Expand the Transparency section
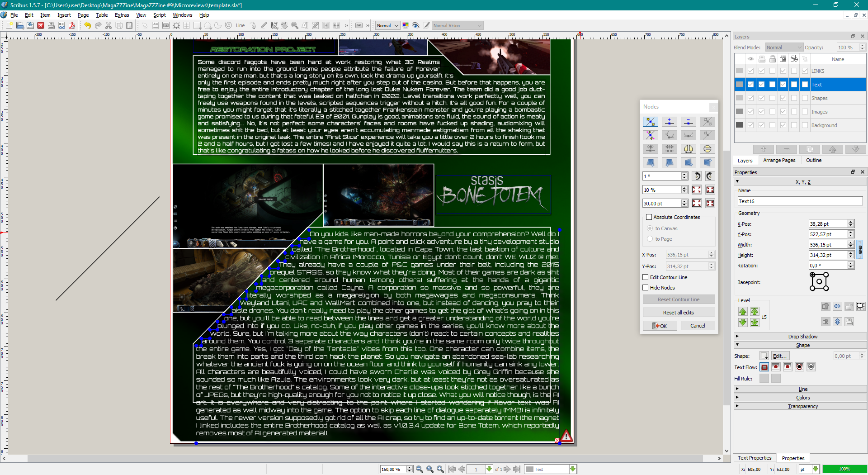The width and height of the screenshot is (868, 475). [800, 406]
